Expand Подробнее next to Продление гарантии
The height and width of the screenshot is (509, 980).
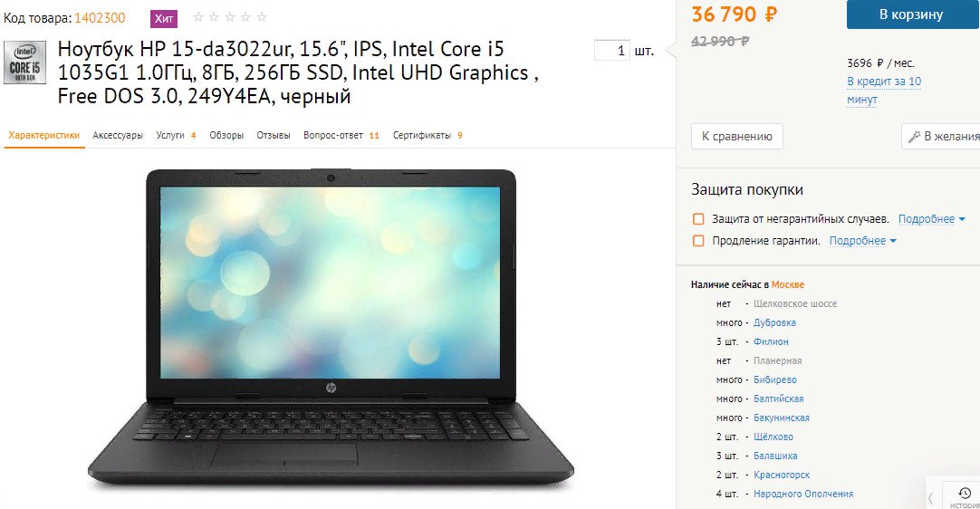coord(862,241)
